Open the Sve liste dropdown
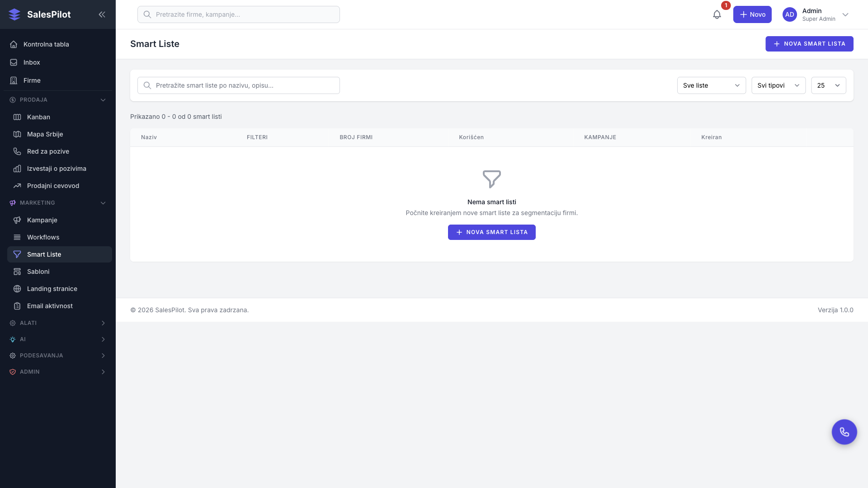This screenshot has height=488, width=868. tap(711, 85)
